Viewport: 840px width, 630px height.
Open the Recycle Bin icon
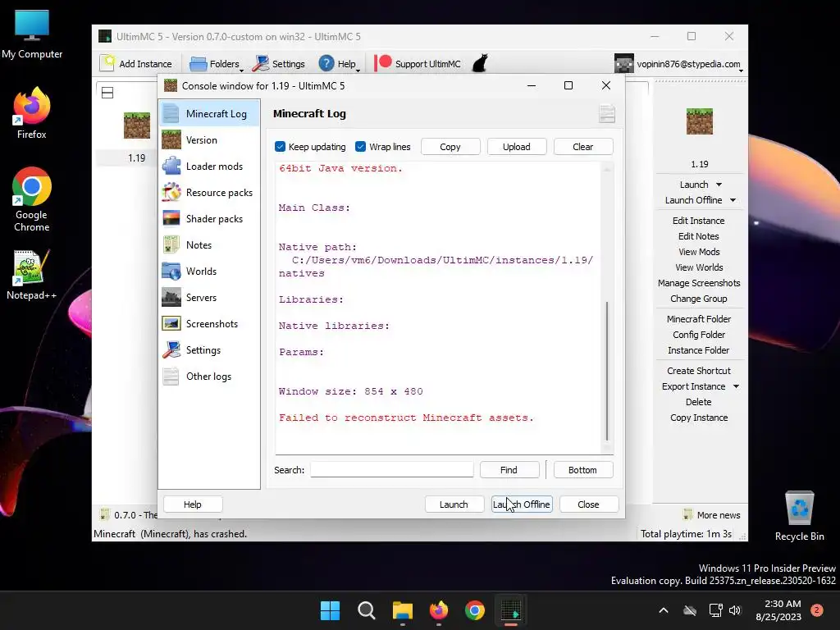click(799, 516)
